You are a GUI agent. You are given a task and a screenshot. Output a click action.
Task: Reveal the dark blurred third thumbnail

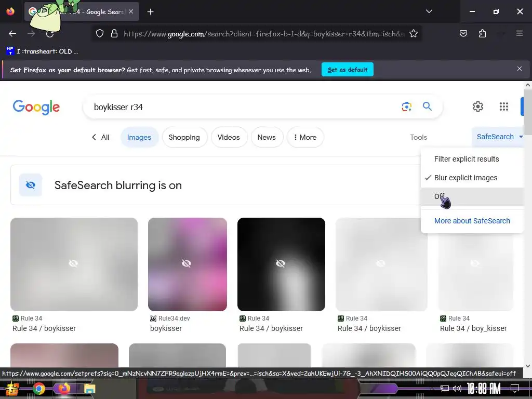tap(281, 264)
